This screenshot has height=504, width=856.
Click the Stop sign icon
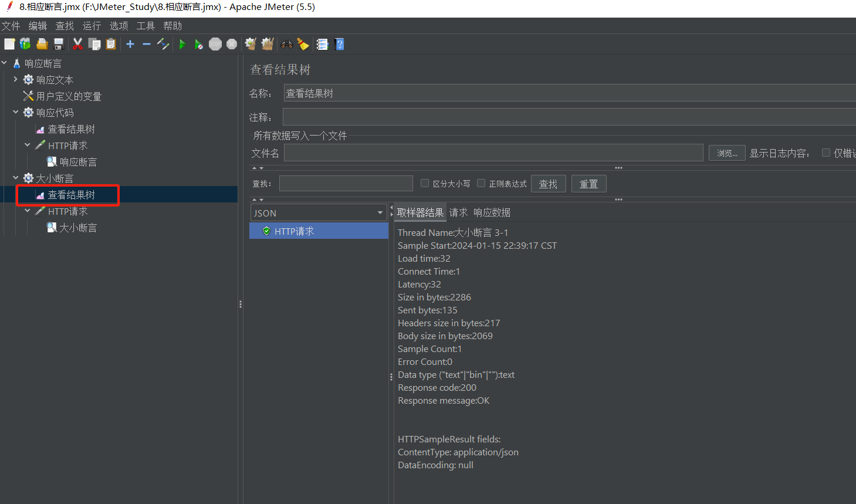[x=215, y=44]
